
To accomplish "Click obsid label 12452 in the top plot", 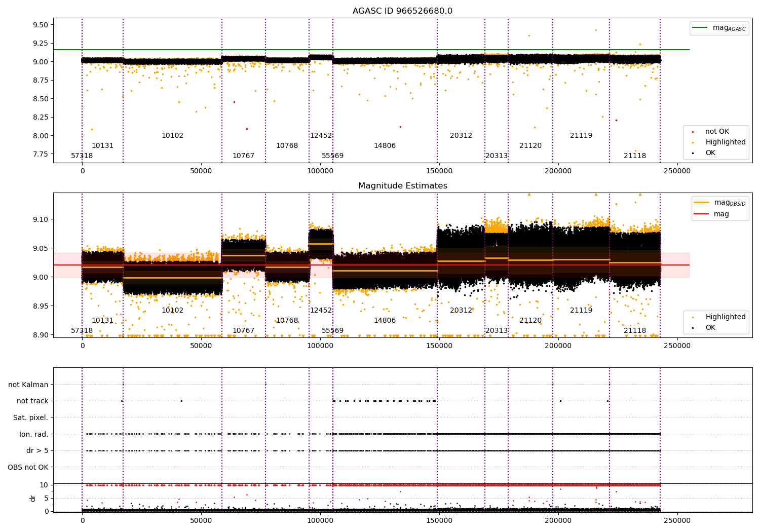I will click(x=321, y=135).
